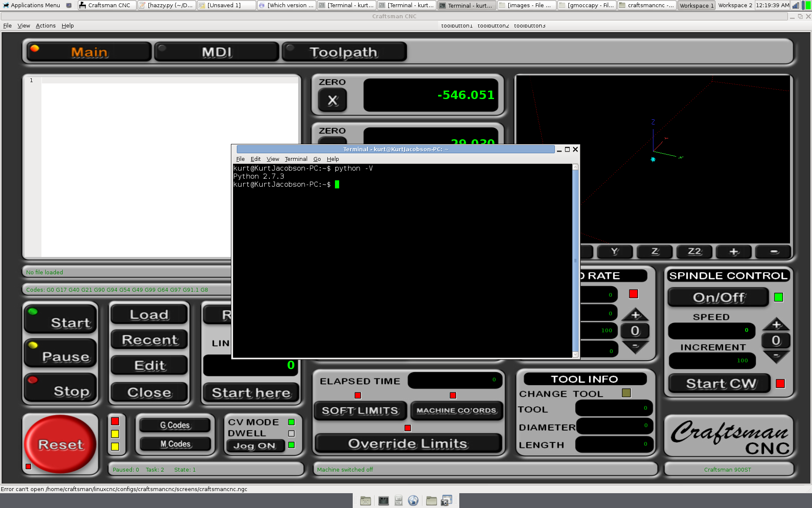This screenshot has width=812, height=508.
Task: Open the Recent files button
Action: (149, 340)
